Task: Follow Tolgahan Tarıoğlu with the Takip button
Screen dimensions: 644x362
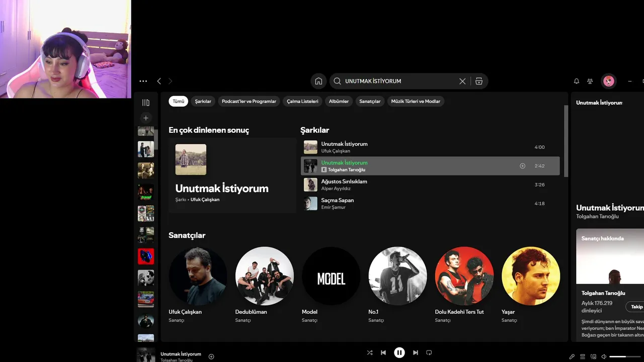Action: [x=636, y=307]
